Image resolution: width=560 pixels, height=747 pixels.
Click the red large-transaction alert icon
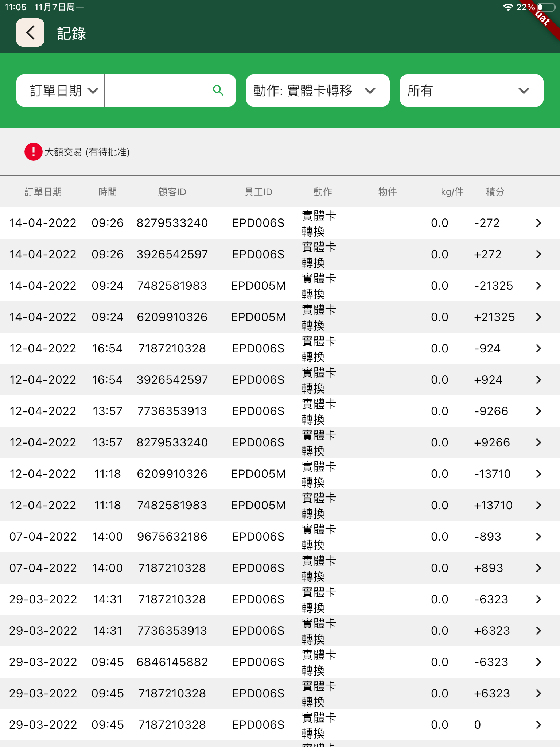[33, 152]
